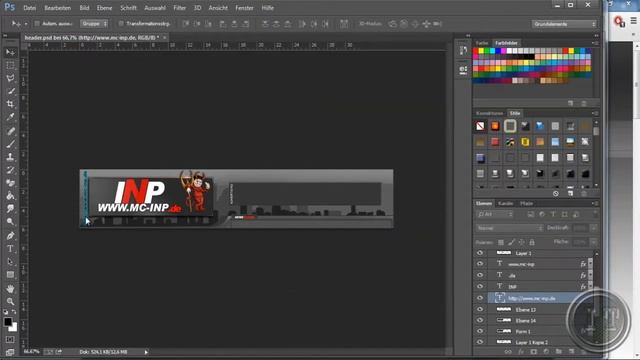
Task: Switch to the Farbe tab
Action: click(482, 43)
